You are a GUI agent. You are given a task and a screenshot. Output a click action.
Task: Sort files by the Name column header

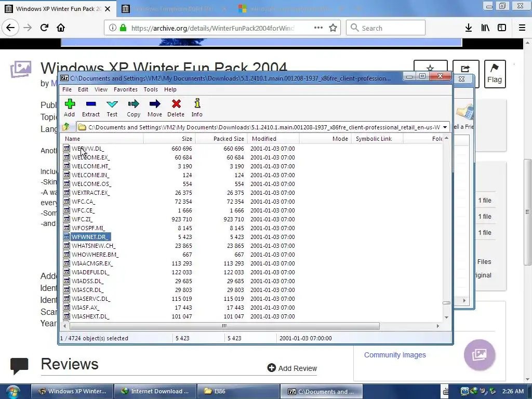point(102,139)
